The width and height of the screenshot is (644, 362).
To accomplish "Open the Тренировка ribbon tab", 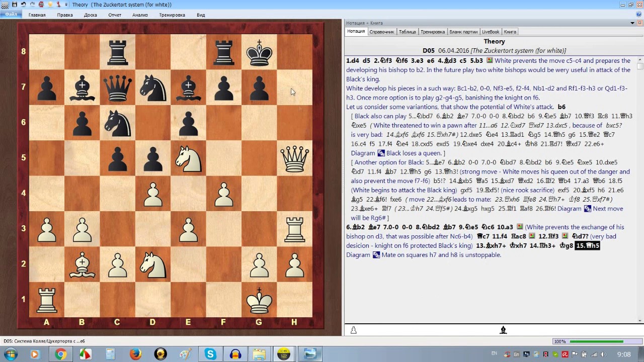I will [172, 15].
